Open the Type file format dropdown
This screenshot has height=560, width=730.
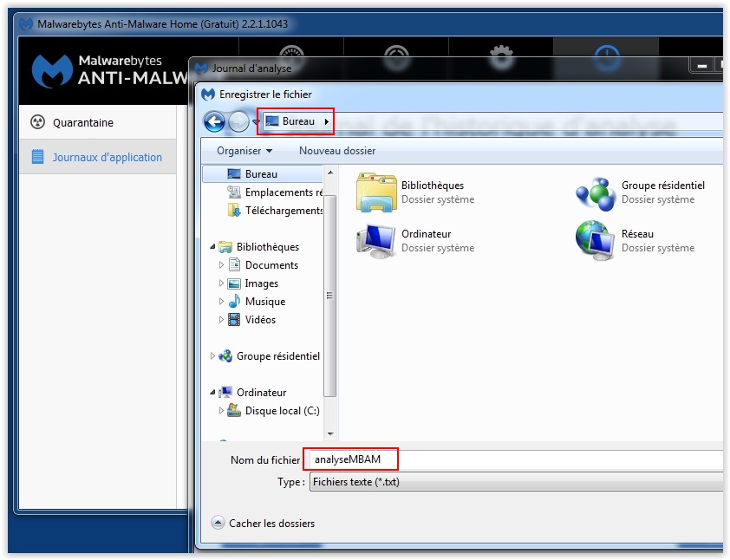(x=516, y=482)
